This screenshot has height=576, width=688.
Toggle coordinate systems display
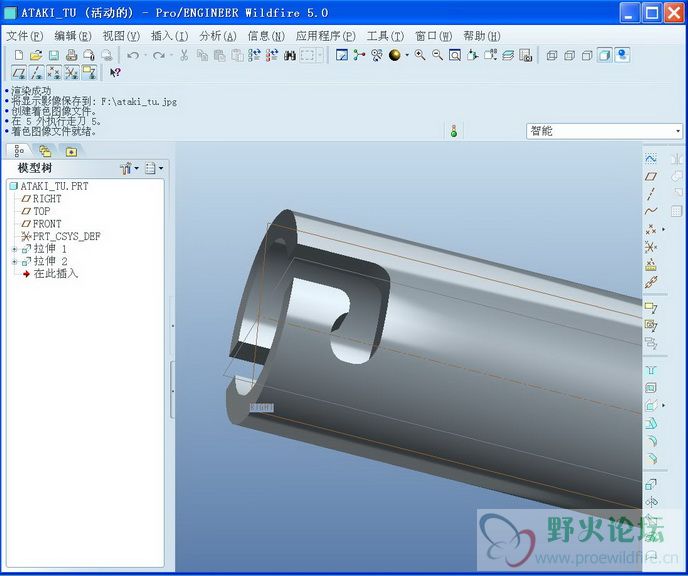tap(72, 72)
